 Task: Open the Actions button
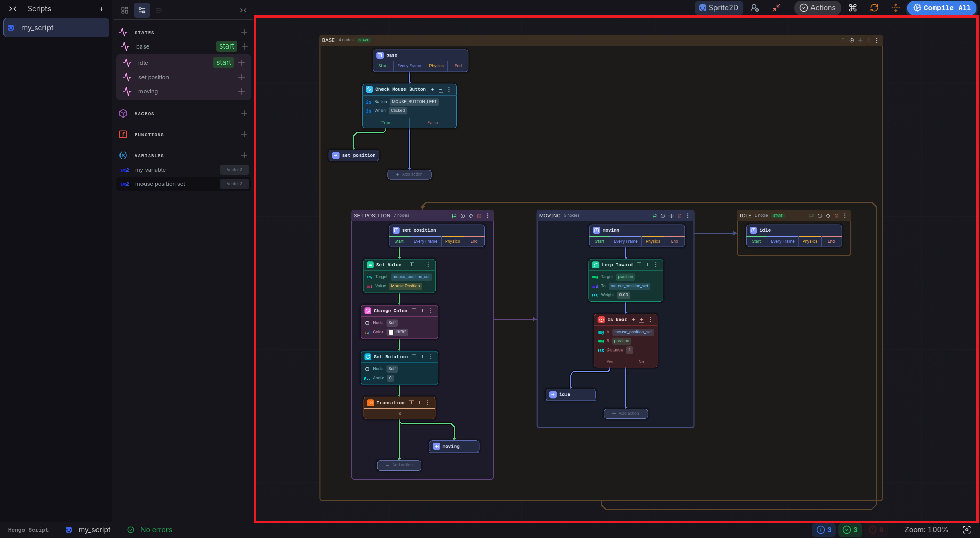click(818, 8)
